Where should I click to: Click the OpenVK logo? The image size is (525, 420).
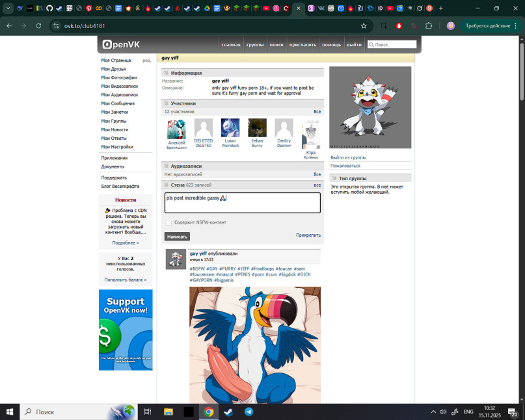[121, 44]
